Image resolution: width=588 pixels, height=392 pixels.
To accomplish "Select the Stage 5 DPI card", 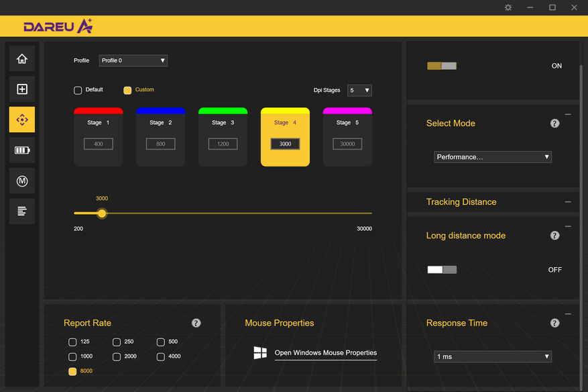I will click(347, 136).
